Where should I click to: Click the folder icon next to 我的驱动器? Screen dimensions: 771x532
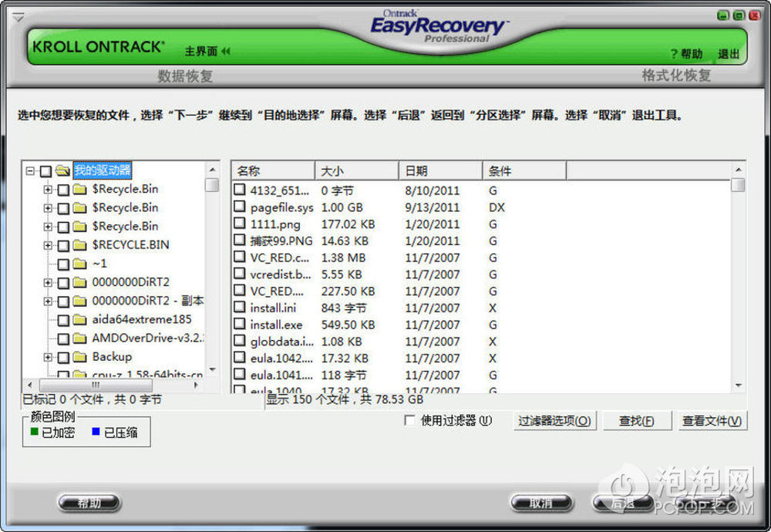coord(62,170)
